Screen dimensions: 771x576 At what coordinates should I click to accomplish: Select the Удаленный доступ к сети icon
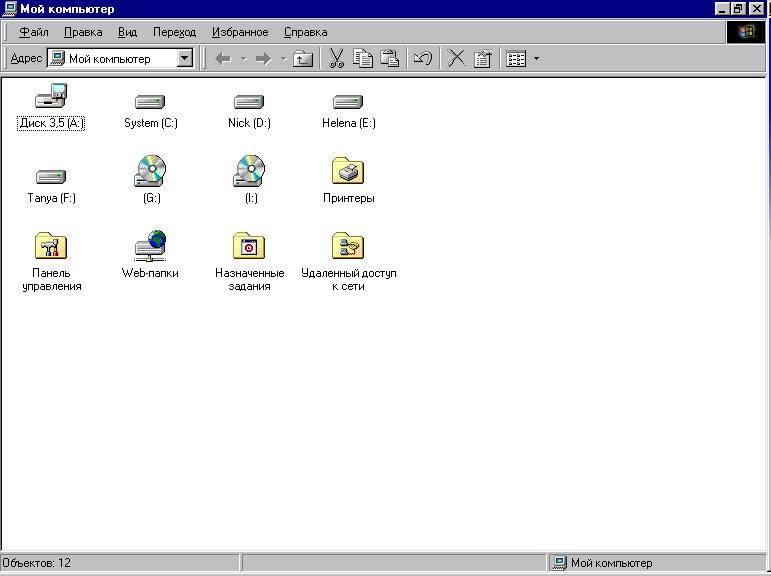[348, 245]
